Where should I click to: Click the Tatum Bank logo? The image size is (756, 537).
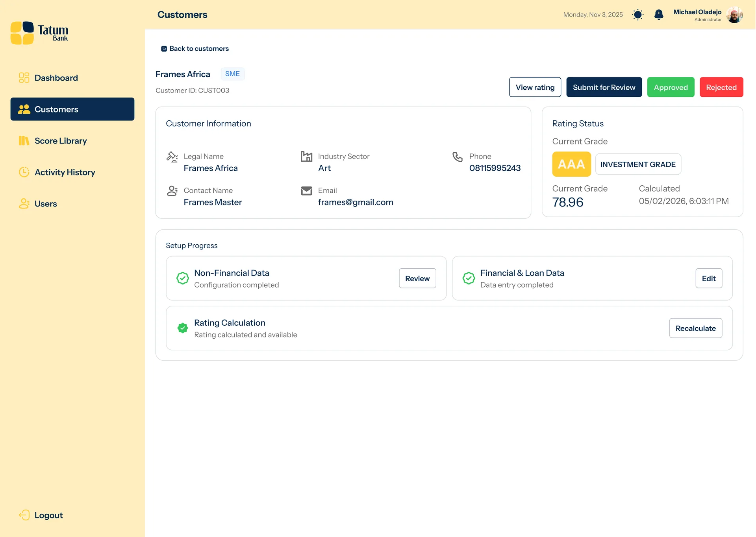coord(39,33)
